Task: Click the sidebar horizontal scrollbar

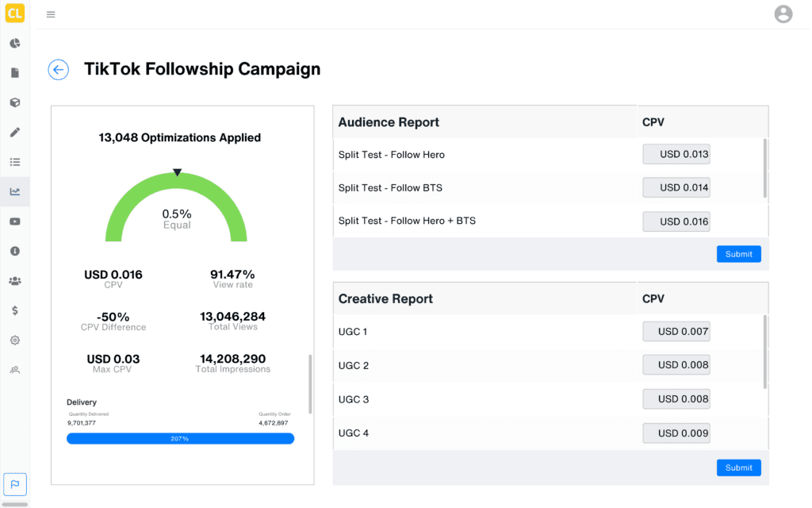Action: point(15,504)
